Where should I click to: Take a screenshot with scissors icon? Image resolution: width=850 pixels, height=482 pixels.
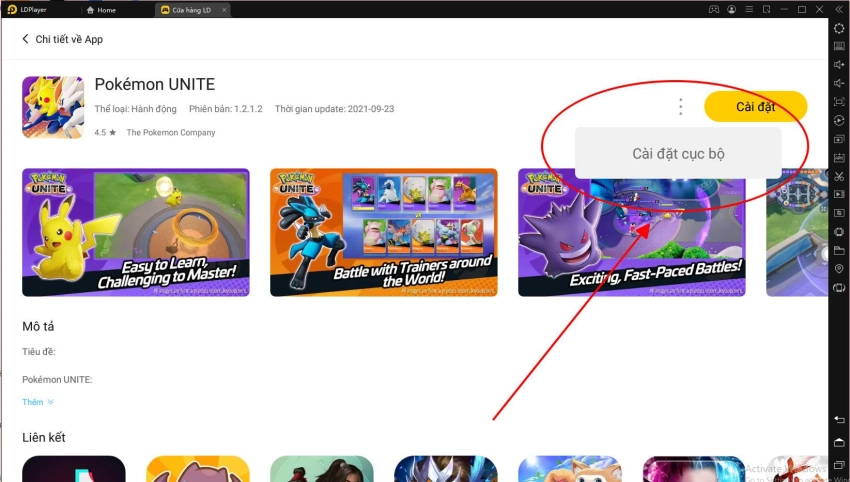(x=839, y=176)
